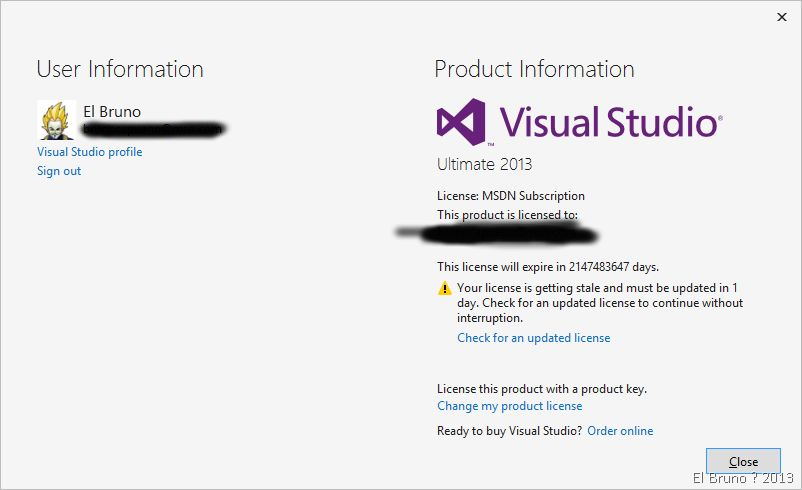Click the stale license warning message

click(x=600, y=303)
